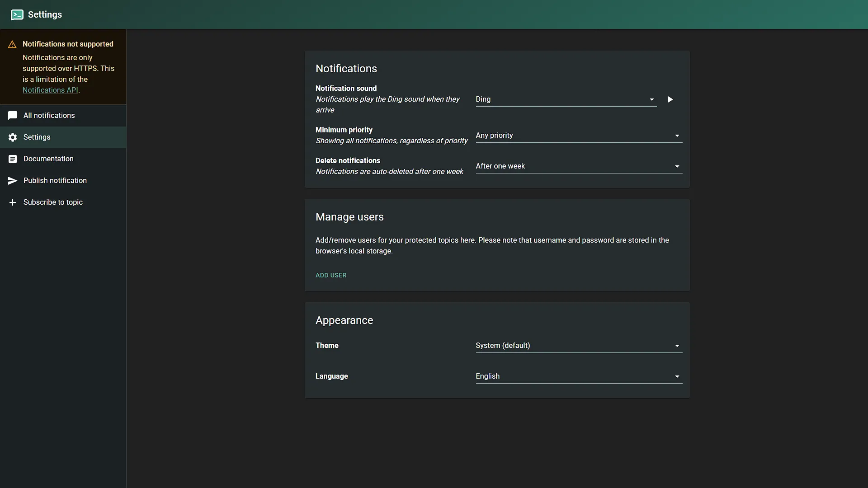Open the Language dropdown
Screen dimensions: 868x488
point(579,376)
